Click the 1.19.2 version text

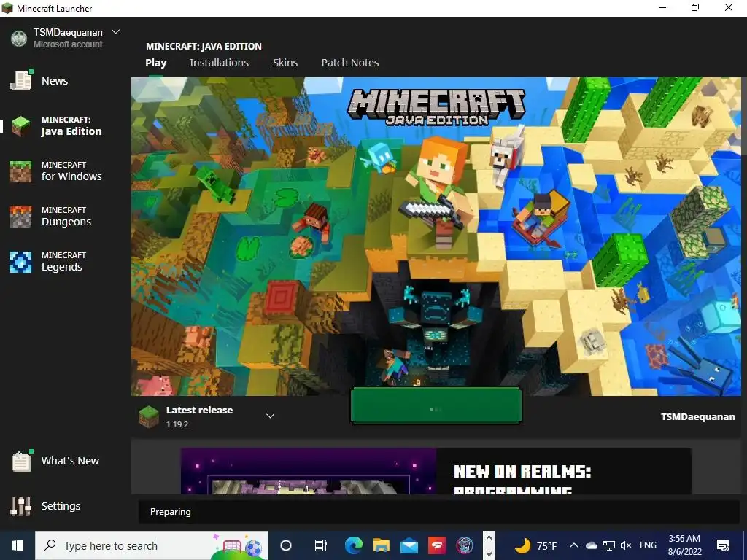click(177, 424)
